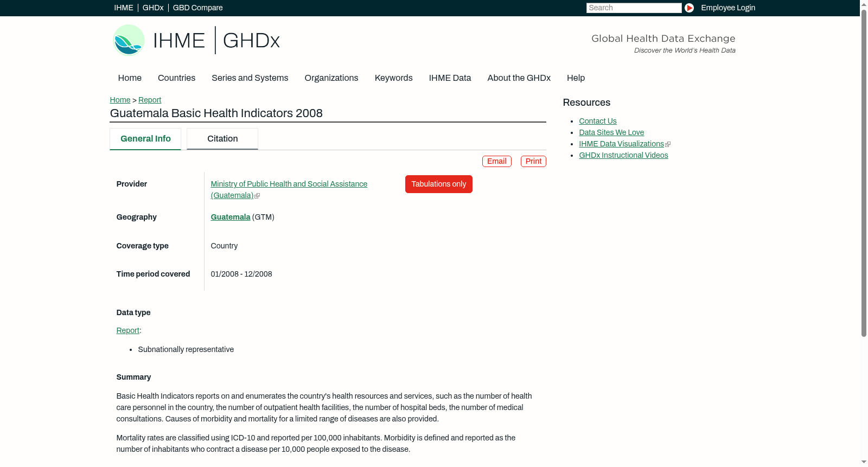The image size is (868, 467).
Task: Open IHME link in top bar
Action: coord(124,8)
